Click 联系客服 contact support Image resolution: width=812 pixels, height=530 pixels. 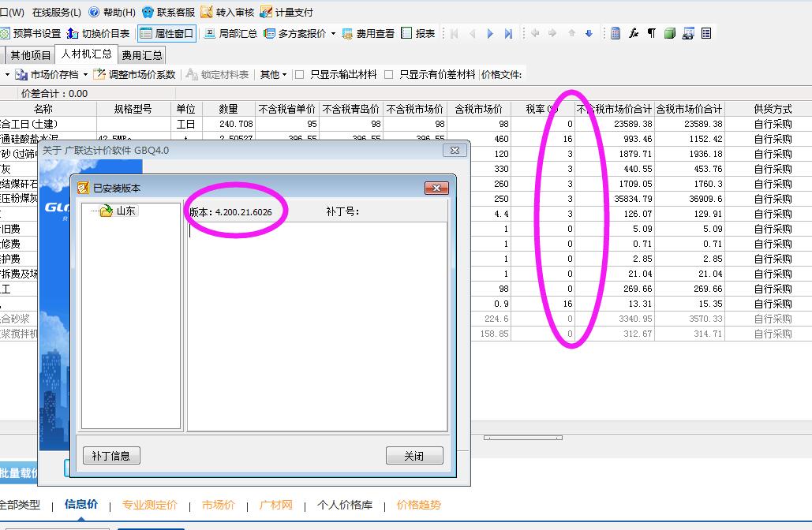(169, 12)
